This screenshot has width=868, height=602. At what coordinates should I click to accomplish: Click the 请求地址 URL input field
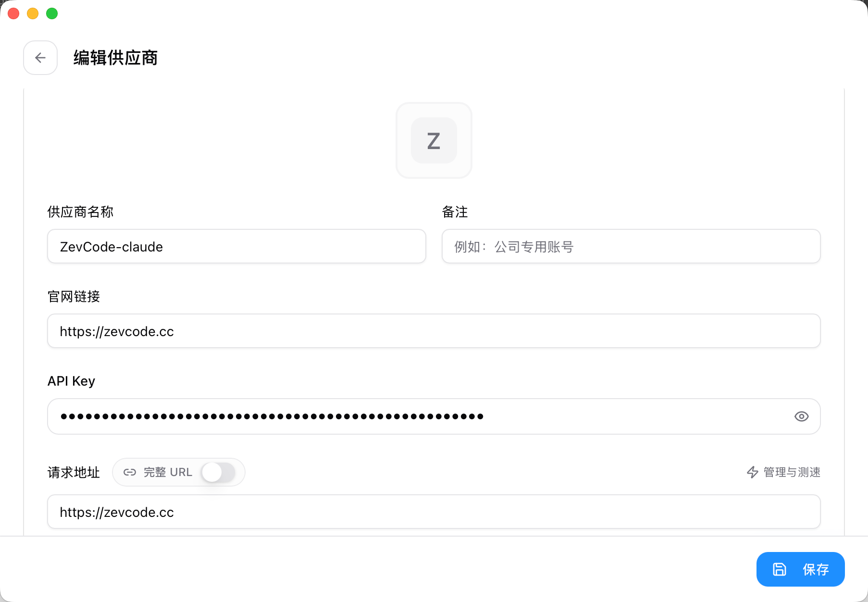tap(434, 512)
